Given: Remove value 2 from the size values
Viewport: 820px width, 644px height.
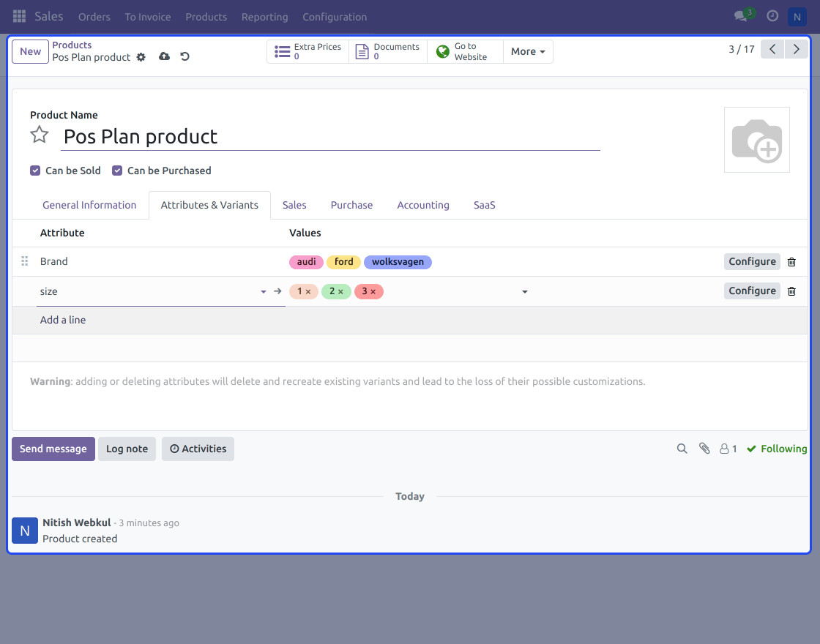Looking at the screenshot, I should pyautogui.click(x=340, y=292).
